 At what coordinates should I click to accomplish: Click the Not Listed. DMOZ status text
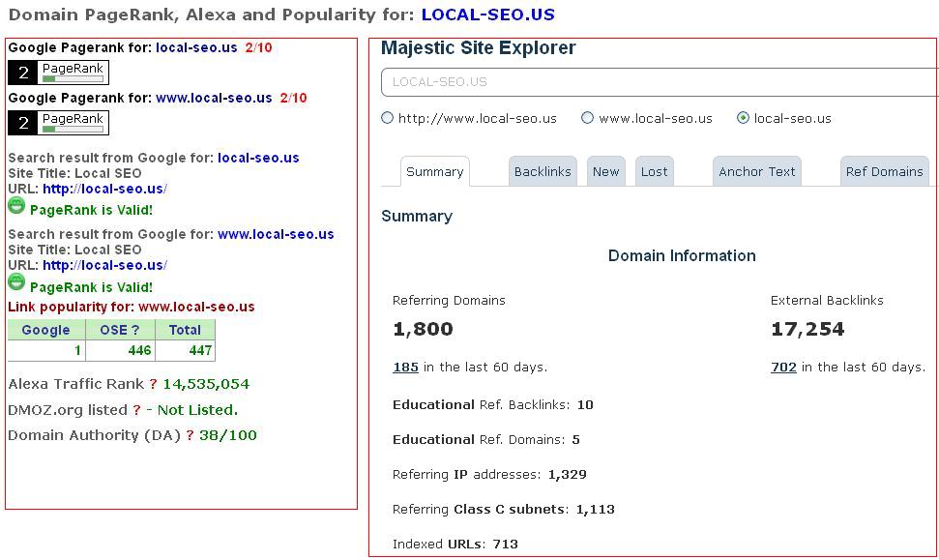click(197, 410)
